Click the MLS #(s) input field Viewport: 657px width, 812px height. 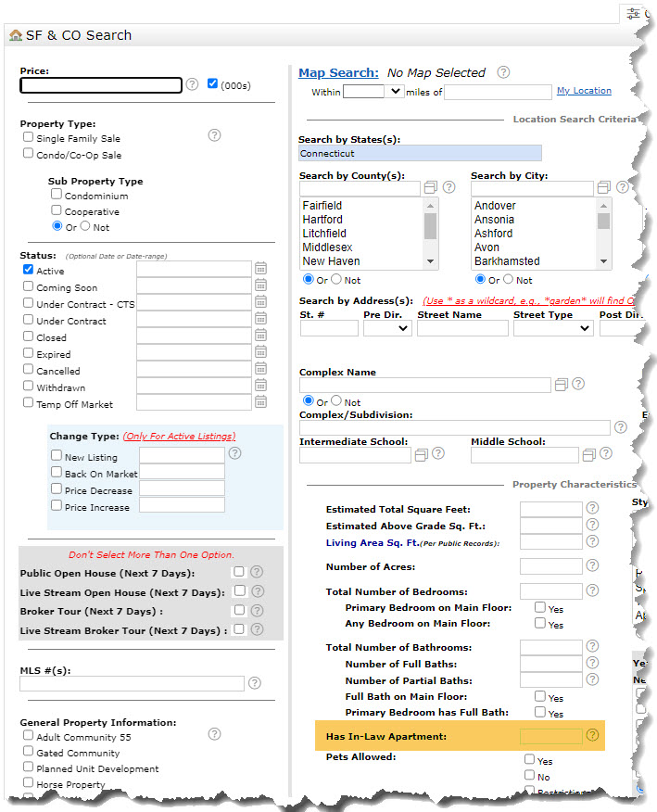[132, 683]
